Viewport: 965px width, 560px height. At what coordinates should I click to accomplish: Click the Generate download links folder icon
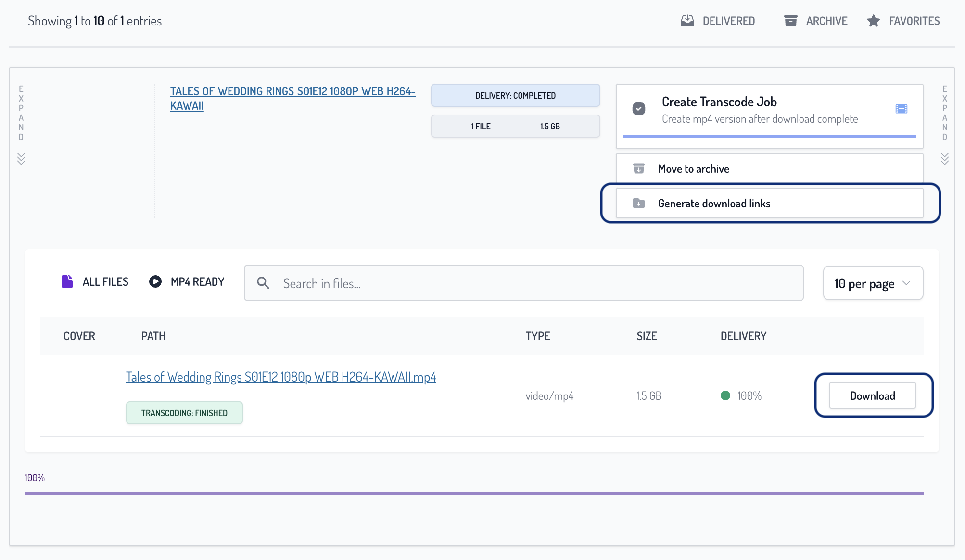pos(638,204)
